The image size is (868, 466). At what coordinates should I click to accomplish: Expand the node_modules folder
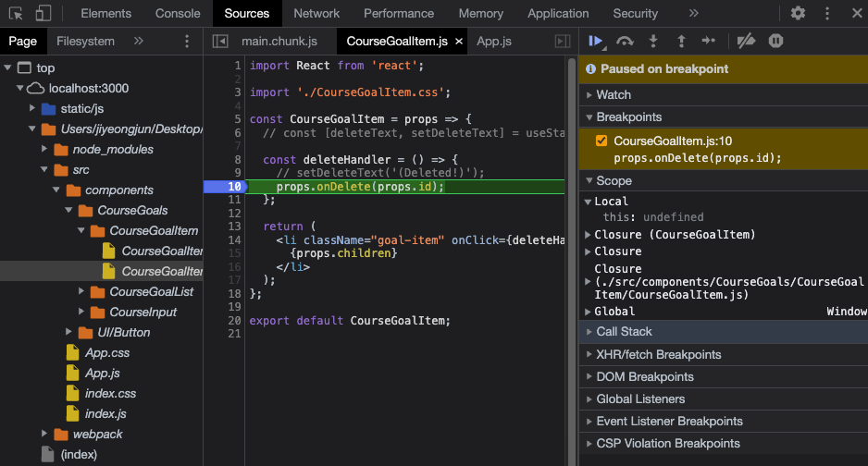pyautogui.click(x=44, y=149)
